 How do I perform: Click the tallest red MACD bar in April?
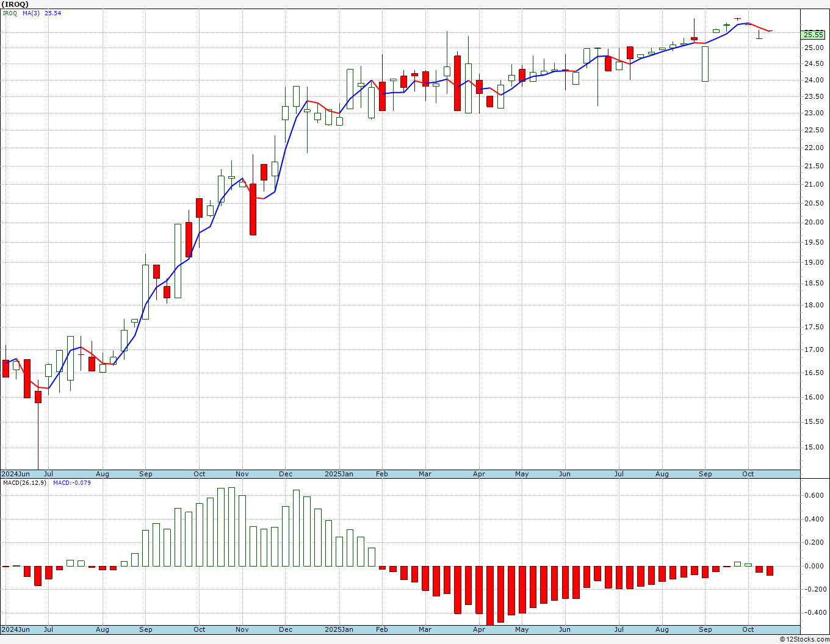[490, 595]
